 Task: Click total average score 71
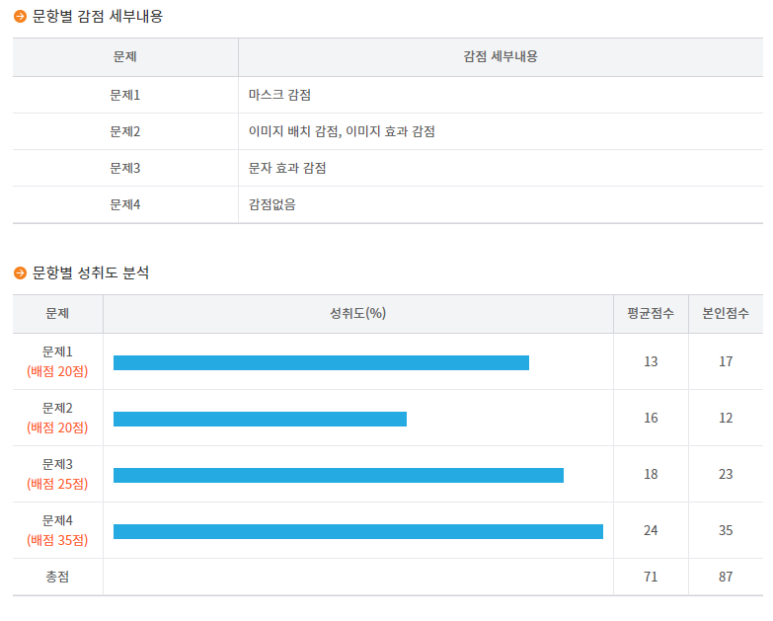651,577
